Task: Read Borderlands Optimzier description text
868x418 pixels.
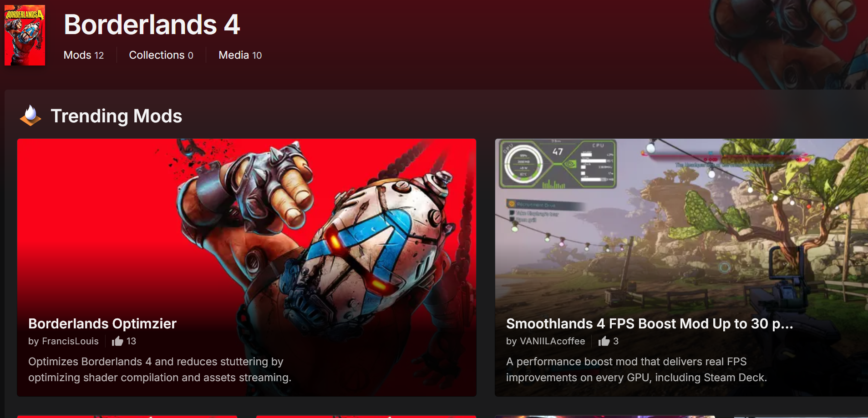Action: 160,369
